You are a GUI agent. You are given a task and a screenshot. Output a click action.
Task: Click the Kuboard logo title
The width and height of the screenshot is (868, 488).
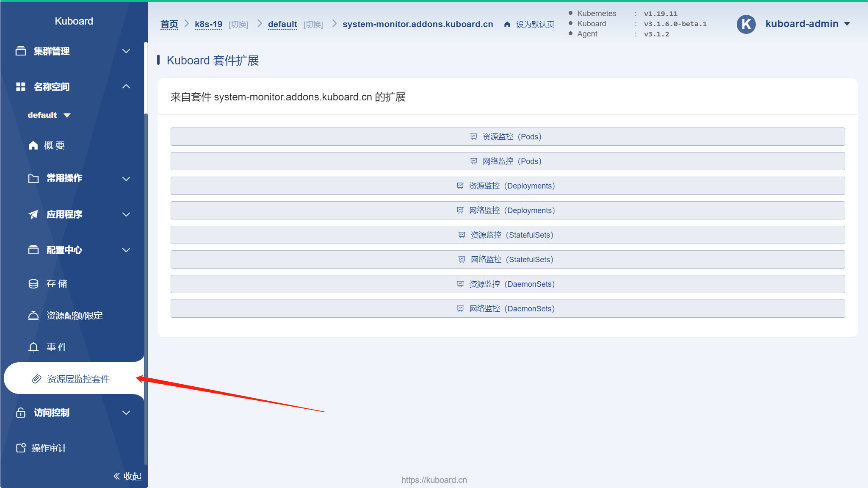click(x=74, y=21)
